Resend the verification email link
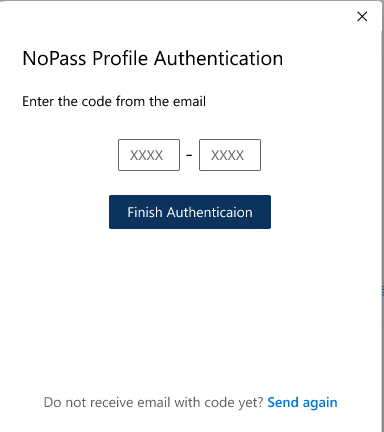 [302, 403]
